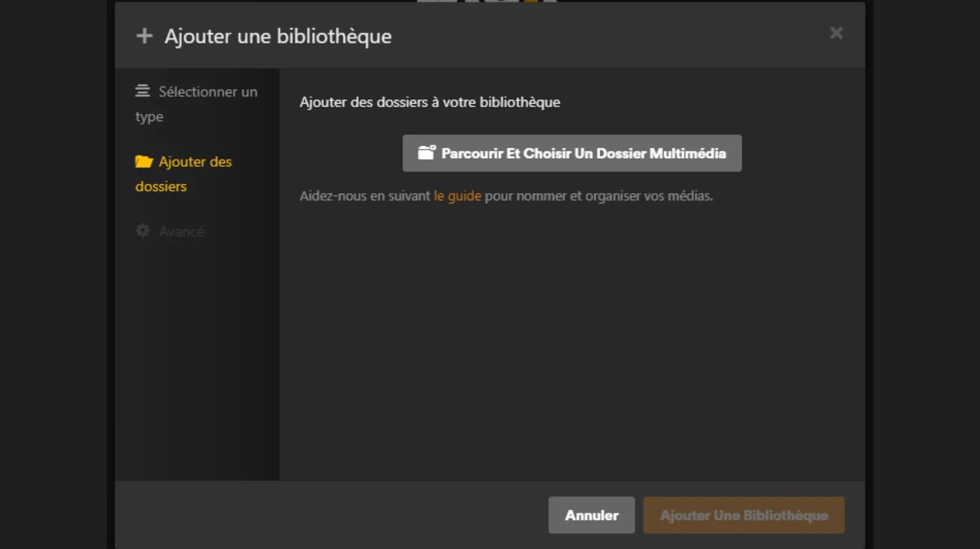Click the folder icon on the Parcourir button

[x=426, y=153]
